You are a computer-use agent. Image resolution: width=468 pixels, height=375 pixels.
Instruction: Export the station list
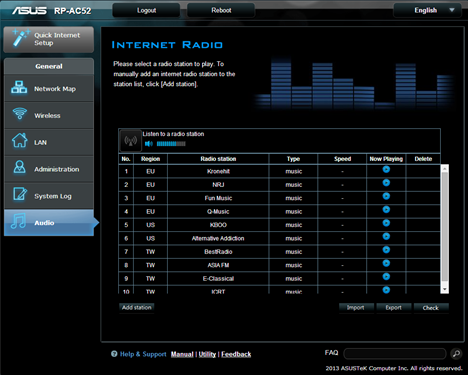coord(393,308)
